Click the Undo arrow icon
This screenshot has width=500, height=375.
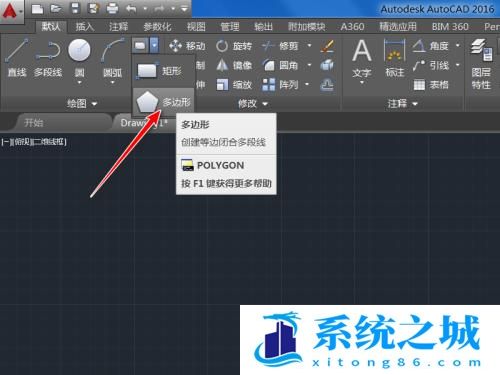pyautogui.click(x=131, y=8)
